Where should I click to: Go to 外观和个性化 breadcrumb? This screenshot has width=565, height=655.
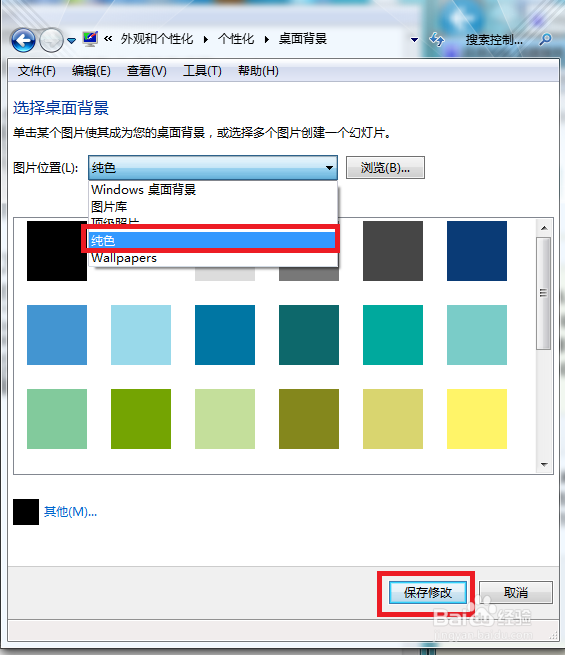(157, 39)
